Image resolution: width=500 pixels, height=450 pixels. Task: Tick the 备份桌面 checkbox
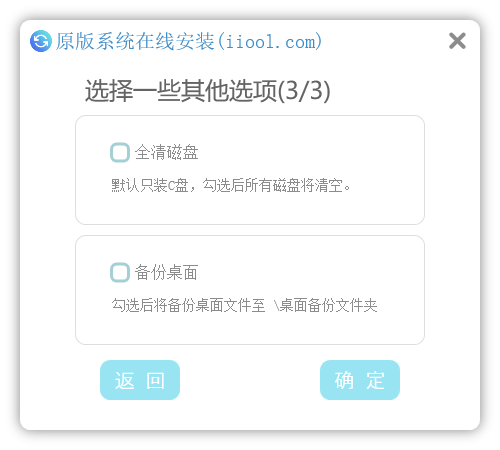pos(120,272)
